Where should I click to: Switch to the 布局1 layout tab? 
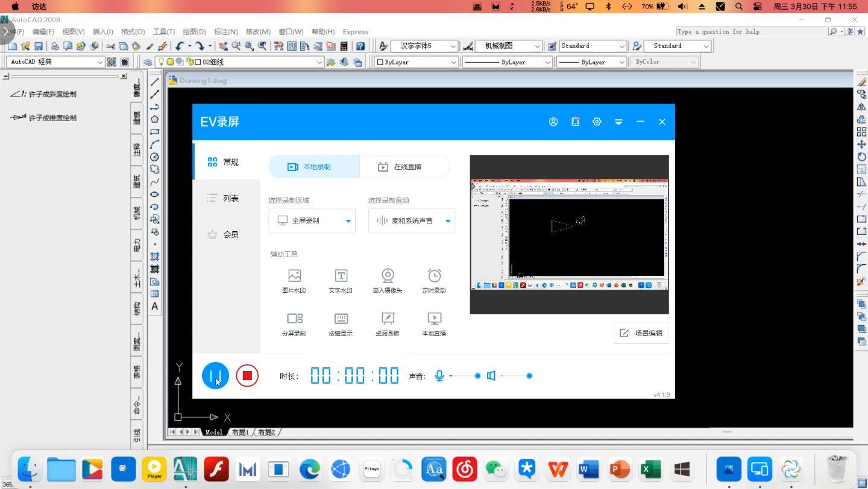pyautogui.click(x=239, y=432)
